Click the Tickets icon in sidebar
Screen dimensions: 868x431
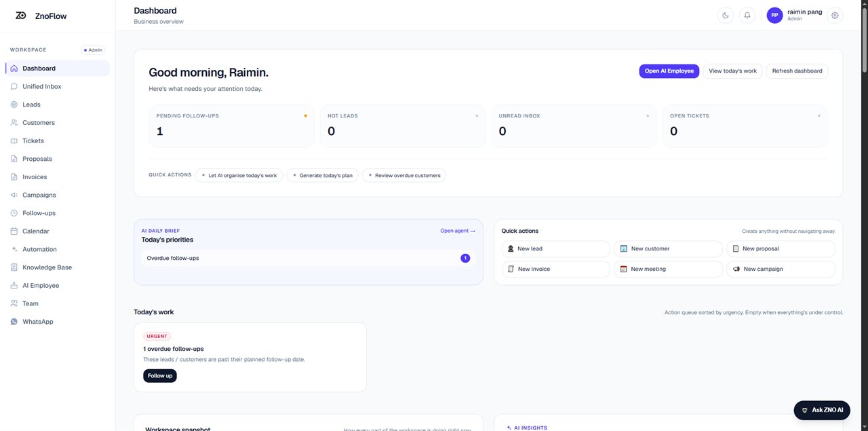[x=14, y=140]
